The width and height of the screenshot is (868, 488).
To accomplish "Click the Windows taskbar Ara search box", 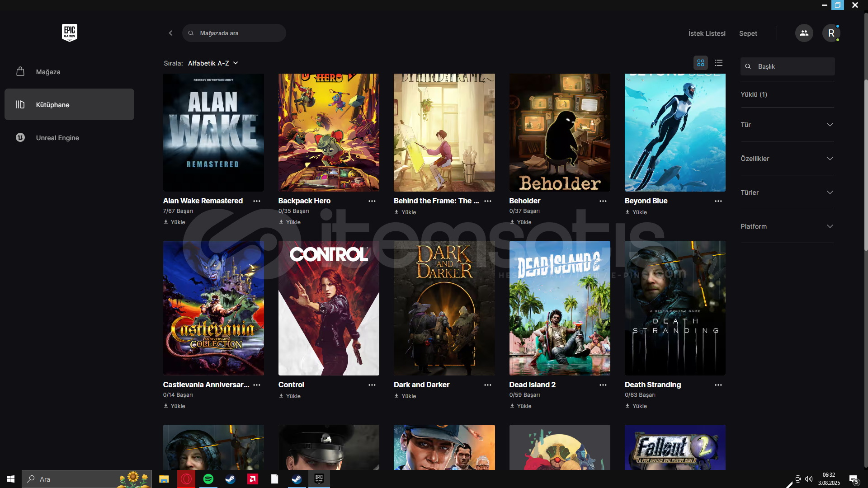I will click(87, 479).
